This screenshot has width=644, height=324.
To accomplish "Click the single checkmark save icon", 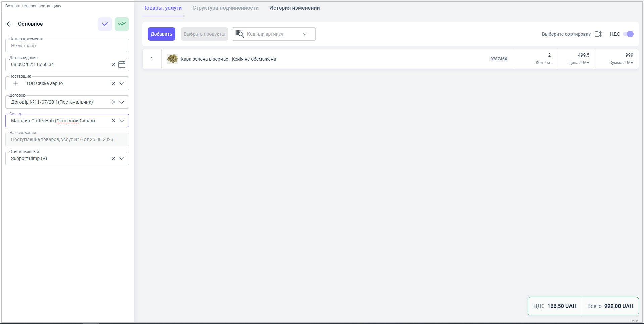I will click(105, 24).
